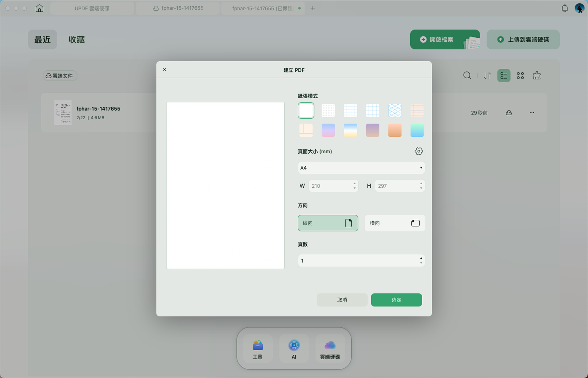Choose the large blue grid paper style
This screenshot has height=378, width=588.
point(372,110)
